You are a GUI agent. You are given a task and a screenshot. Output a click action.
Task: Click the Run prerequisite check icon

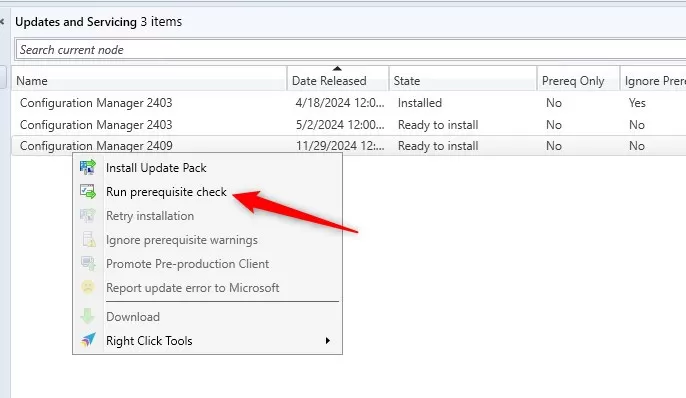(x=88, y=192)
